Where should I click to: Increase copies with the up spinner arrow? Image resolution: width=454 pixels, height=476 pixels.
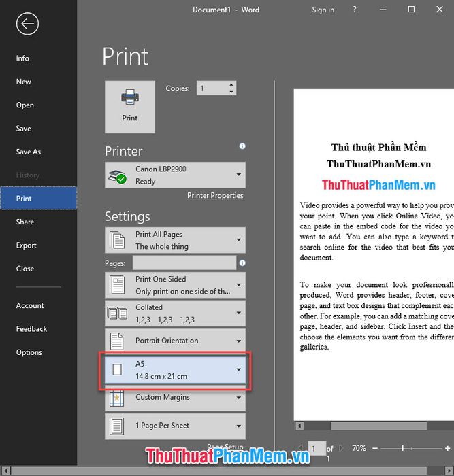click(231, 85)
